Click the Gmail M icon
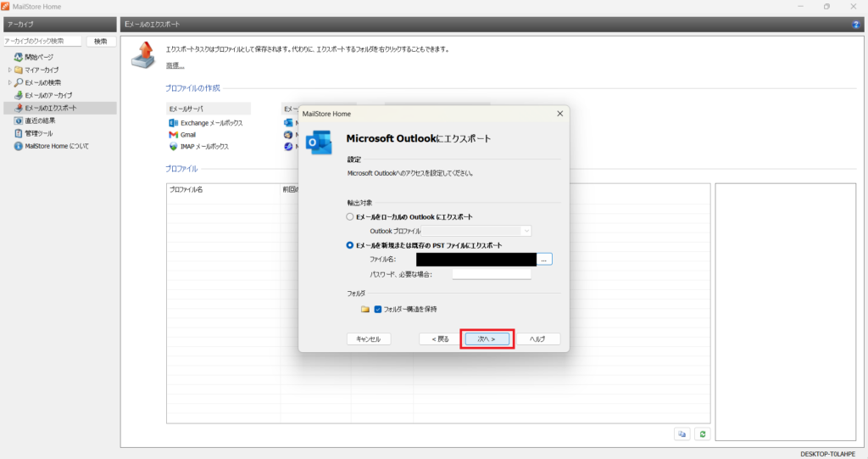This screenshot has width=868, height=459. [173, 135]
